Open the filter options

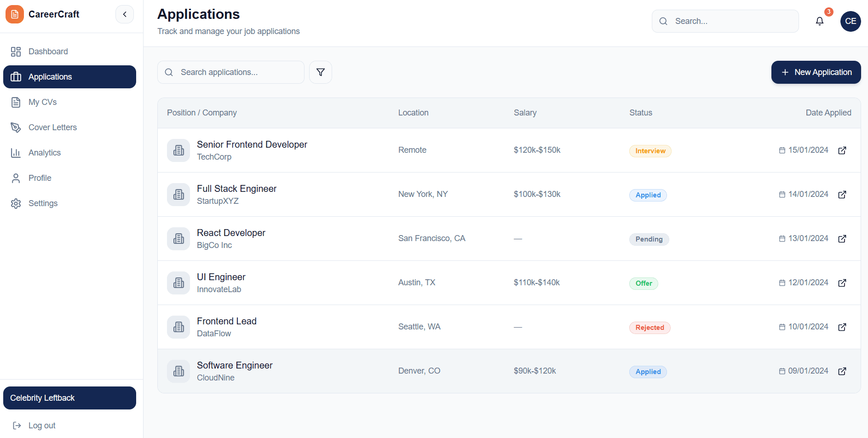click(321, 72)
